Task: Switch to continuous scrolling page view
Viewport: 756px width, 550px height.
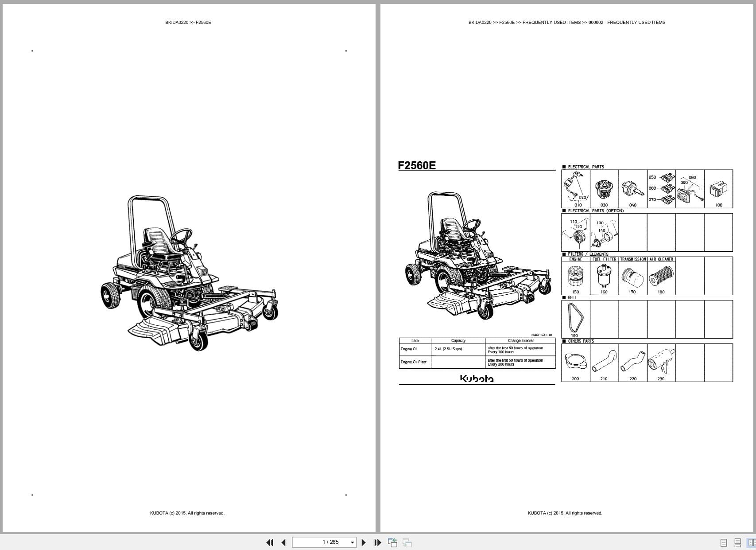Action: pyautogui.click(x=738, y=542)
